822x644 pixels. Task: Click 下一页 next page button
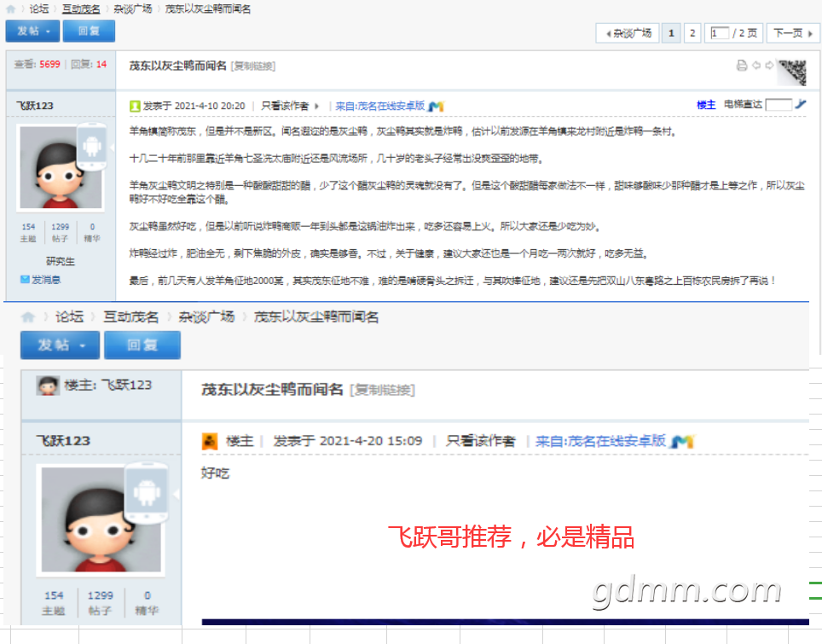click(792, 33)
